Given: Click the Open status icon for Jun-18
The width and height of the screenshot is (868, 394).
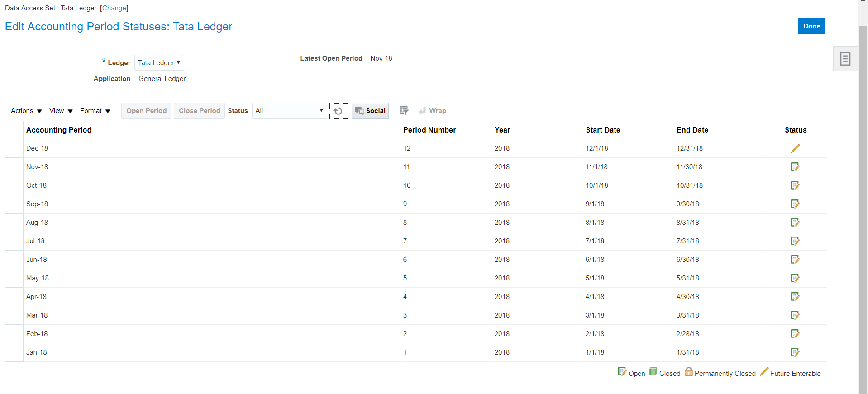Looking at the screenshot, I should click(795, 260).
